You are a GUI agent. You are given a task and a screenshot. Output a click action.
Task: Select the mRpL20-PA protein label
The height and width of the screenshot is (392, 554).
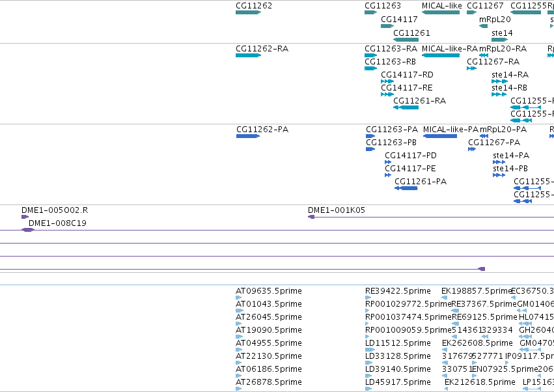(503, 130)
